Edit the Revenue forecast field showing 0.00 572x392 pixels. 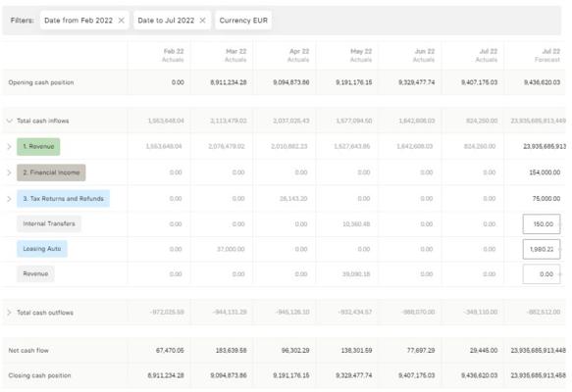tap(542, 274)
